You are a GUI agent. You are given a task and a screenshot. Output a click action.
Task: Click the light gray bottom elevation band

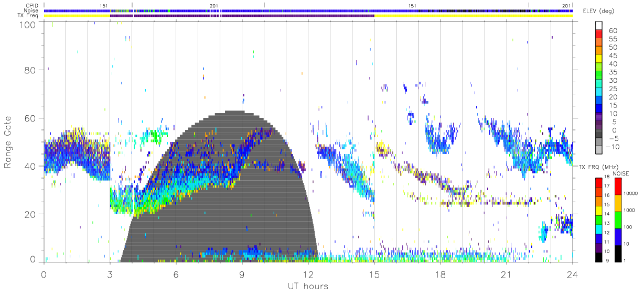pos(599,151)
